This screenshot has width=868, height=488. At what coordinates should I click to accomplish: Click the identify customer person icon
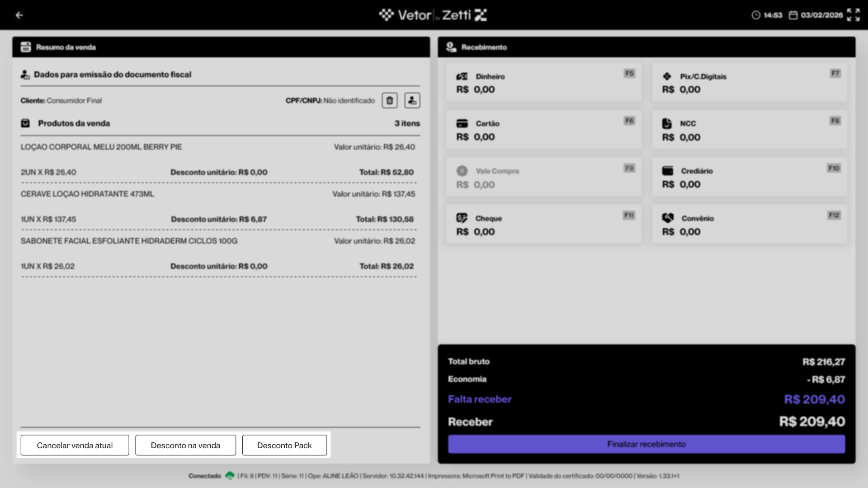click(412, 100)
